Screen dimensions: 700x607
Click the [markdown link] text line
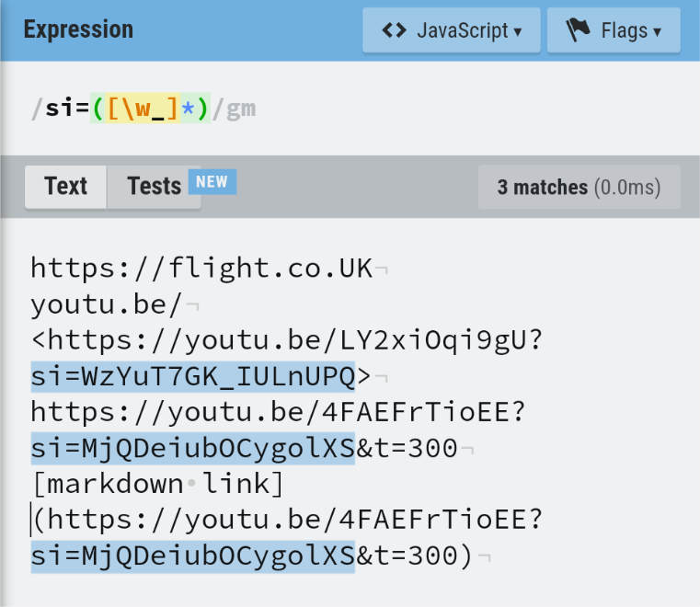pos(157,485)
